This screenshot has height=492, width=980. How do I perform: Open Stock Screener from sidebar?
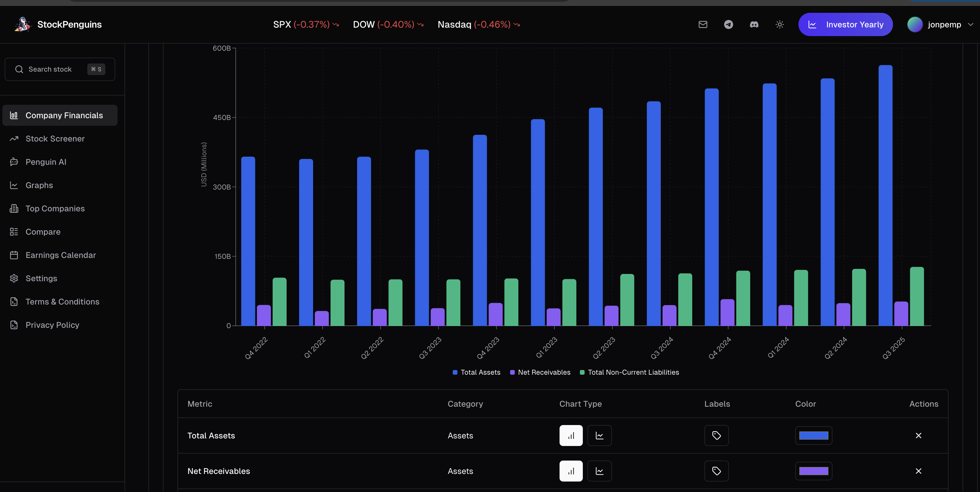point(55,139)
